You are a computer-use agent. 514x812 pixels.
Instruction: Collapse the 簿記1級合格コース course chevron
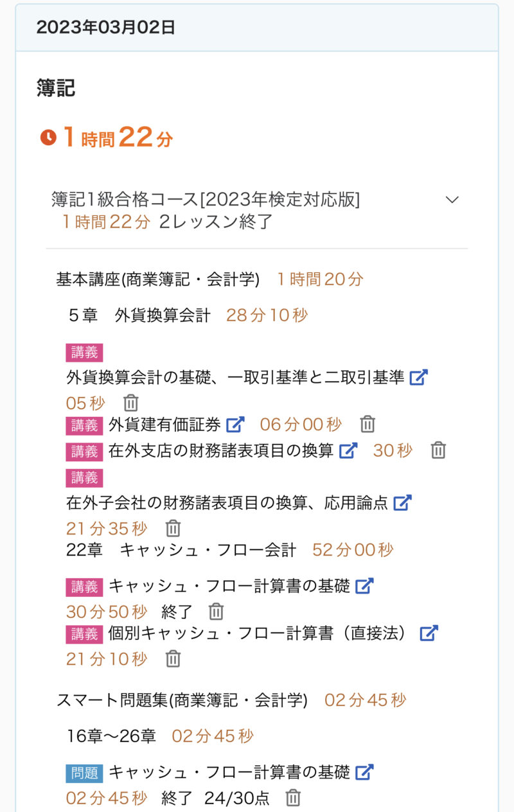pyautogui.click(x=452, y=200)
